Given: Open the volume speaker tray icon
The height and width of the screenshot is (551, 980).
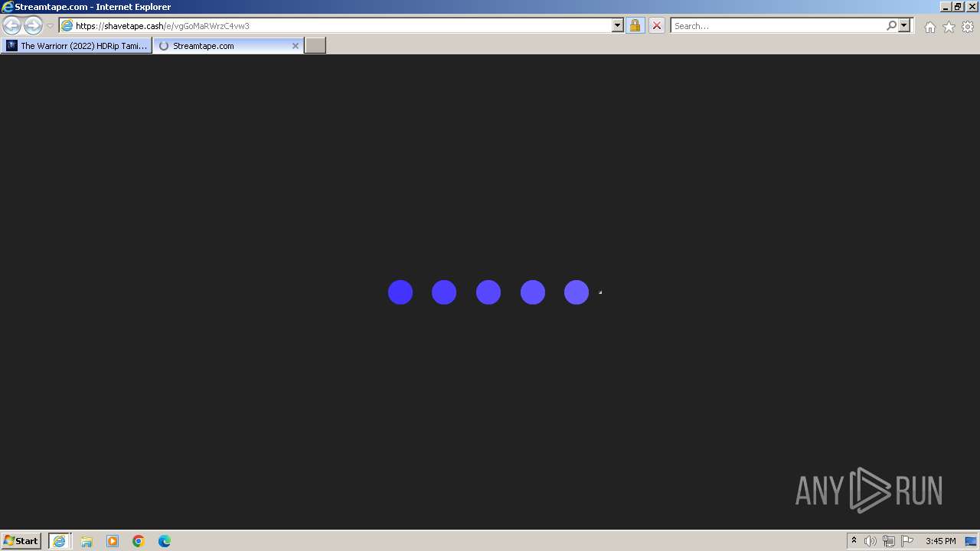Looking at the screenshot, I should coord(871,541).
